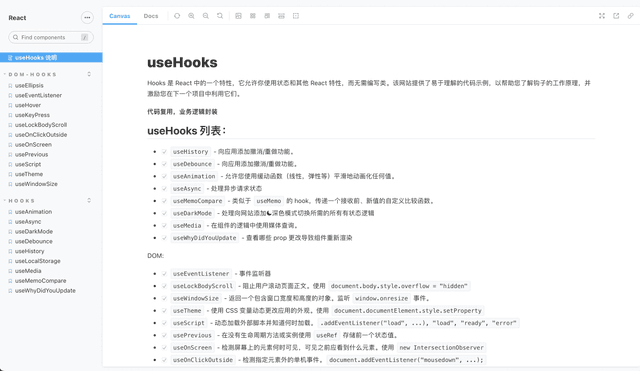Click the bookmark icon beside useAnimation
This screenshot has width=640, height=371.
coord(10,212)
